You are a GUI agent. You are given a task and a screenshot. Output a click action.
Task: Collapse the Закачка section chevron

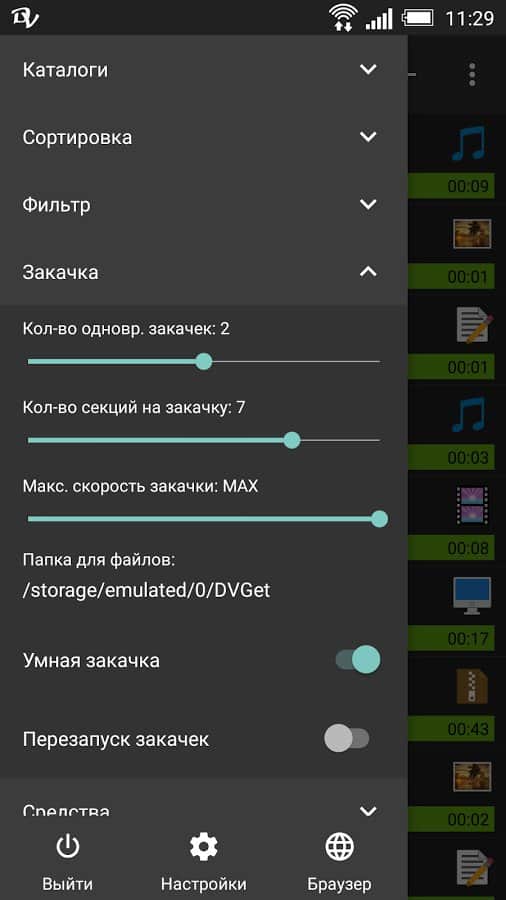tap(368, 271)
